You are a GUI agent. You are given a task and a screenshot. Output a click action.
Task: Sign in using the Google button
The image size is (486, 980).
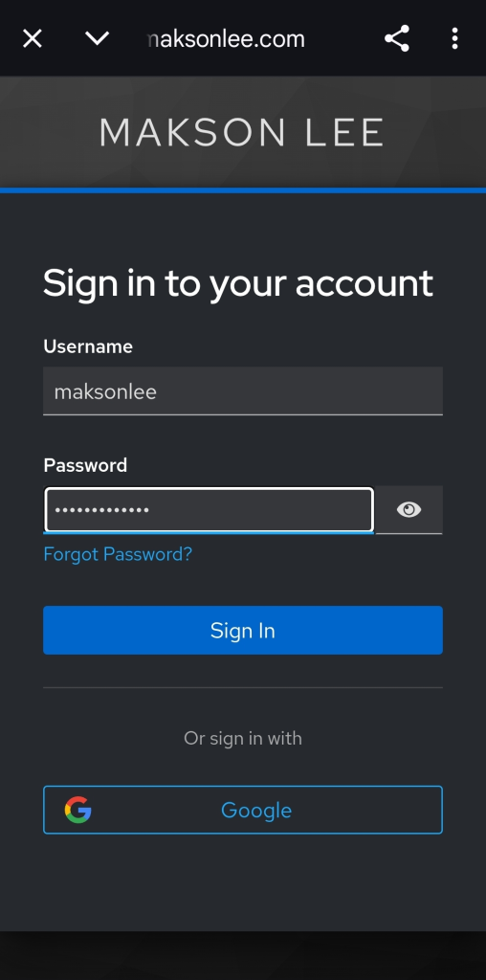243,810
